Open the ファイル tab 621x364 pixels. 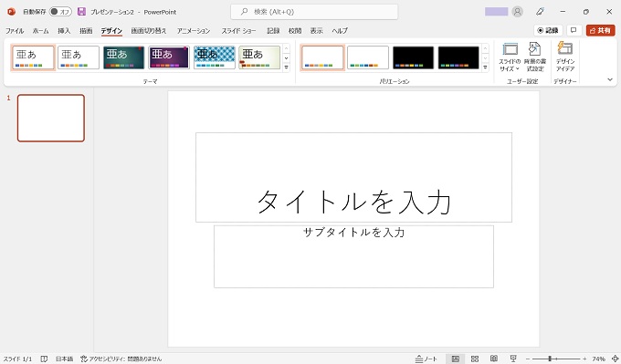[15, 30]
